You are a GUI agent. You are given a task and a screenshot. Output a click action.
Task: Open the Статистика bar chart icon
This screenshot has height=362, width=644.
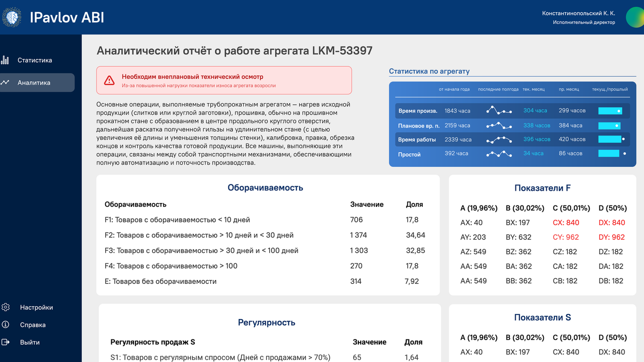5,60
